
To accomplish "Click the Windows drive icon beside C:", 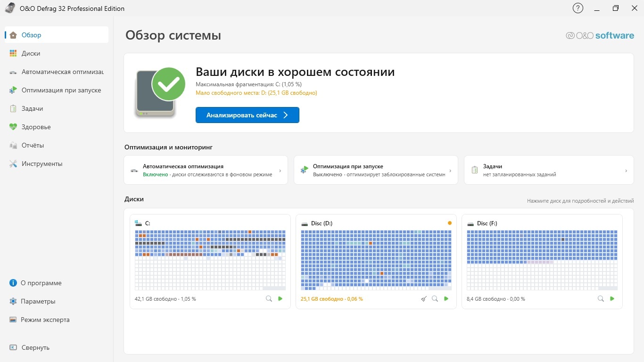I will (139, 223).
